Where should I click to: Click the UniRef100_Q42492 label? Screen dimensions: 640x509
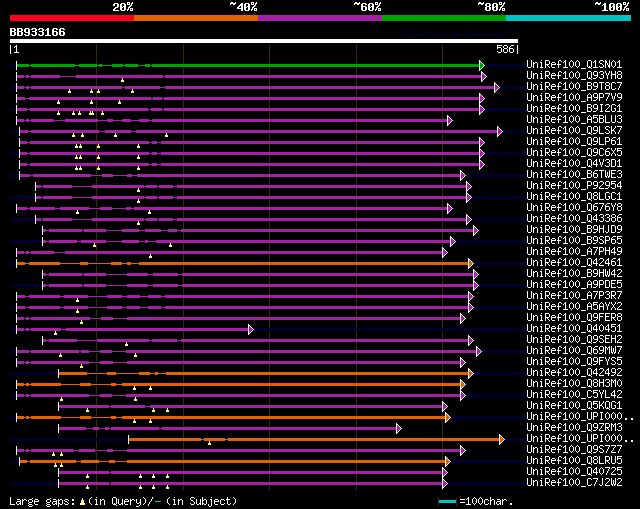(x=574, y=373)
